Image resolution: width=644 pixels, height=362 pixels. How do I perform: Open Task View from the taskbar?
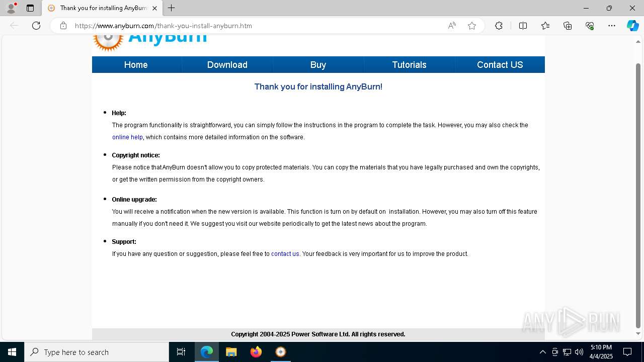181,352
